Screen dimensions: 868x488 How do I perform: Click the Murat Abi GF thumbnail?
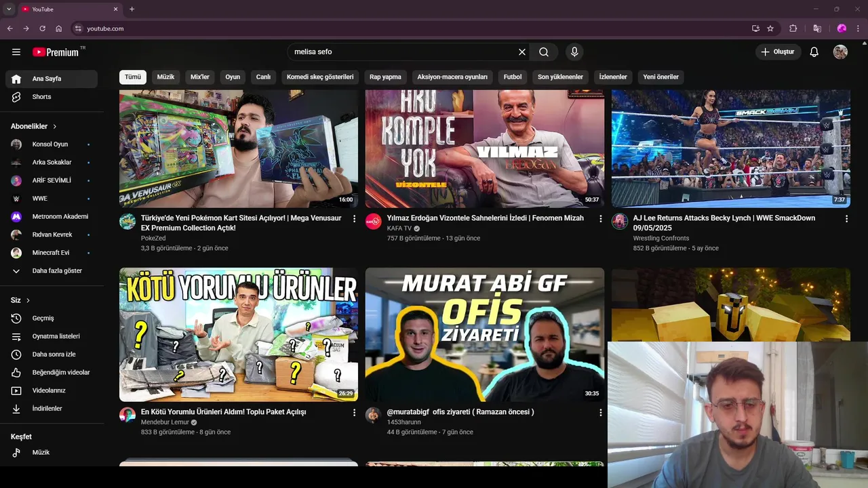tap(485, 334)
